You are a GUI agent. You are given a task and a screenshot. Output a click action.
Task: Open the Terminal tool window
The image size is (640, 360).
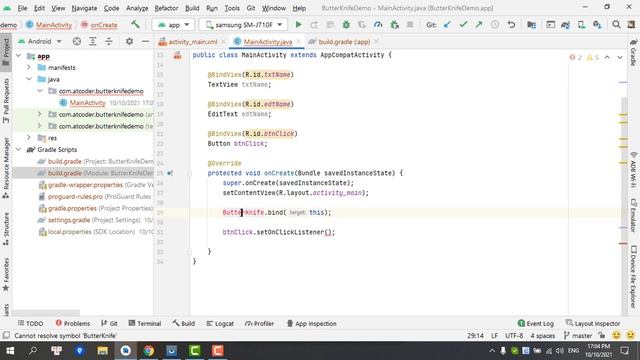point(145,323)
